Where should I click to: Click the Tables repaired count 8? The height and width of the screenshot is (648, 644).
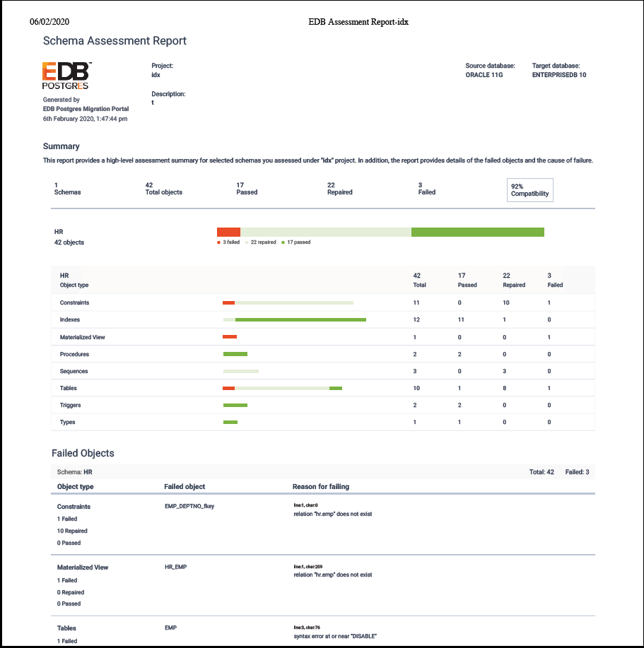[x=504, y=388]
